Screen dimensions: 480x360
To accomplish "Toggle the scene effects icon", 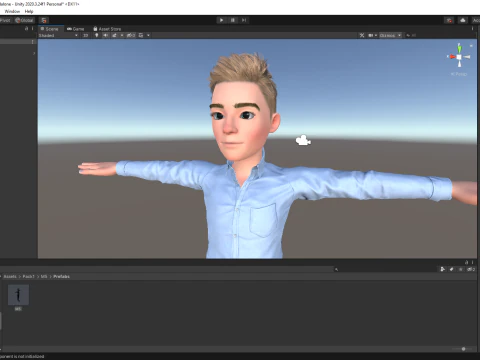I will coord(114,35).
